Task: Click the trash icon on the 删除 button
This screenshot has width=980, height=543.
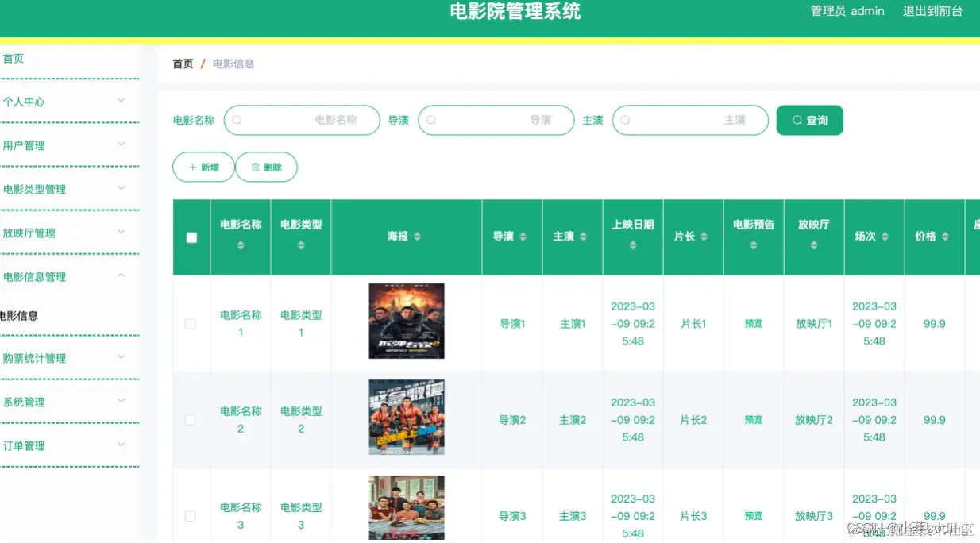Action: (x=256, y=167)
